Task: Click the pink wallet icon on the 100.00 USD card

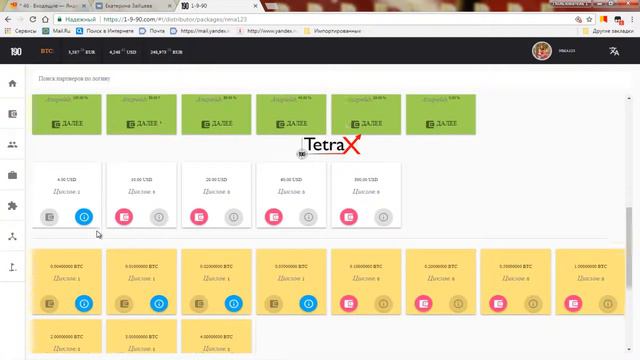Action: coord(349,217)
